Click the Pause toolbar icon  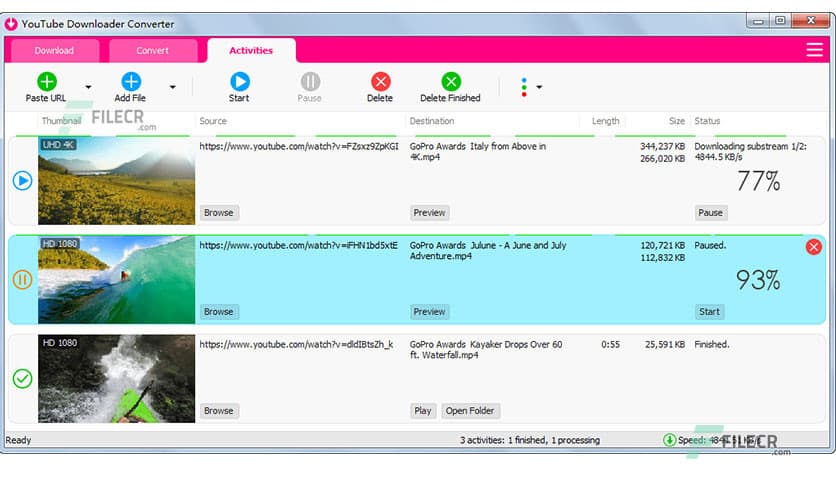pos(310,82)
